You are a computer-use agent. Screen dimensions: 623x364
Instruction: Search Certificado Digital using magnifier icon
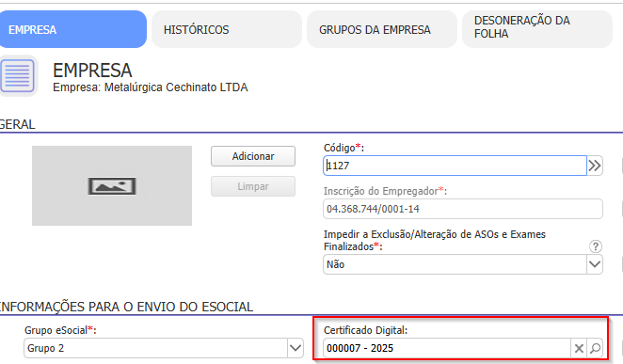click(595, 349)
